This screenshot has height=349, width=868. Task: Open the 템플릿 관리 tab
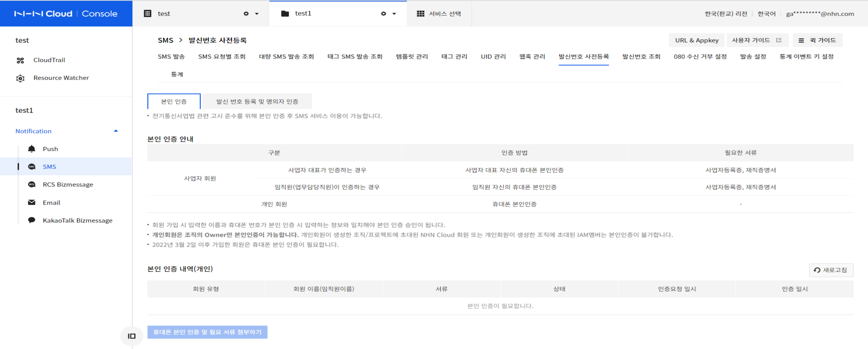point(412,56)
